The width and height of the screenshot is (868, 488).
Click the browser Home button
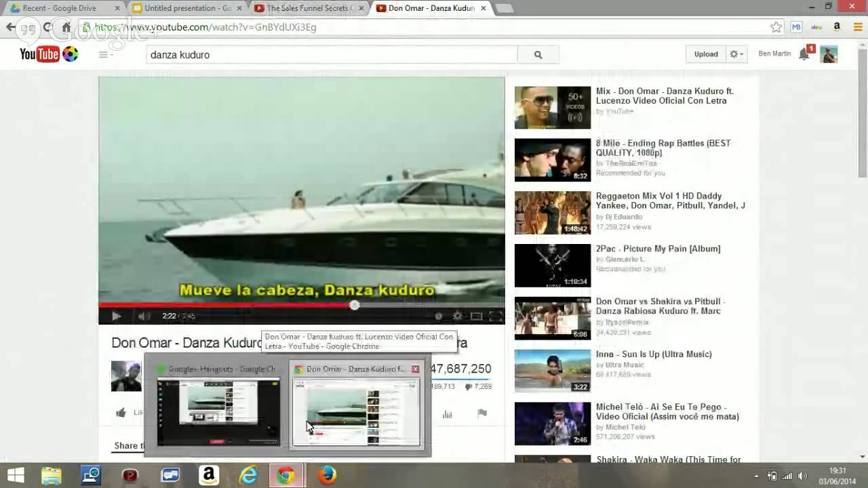pyautogui.click(x=66, y=27)
